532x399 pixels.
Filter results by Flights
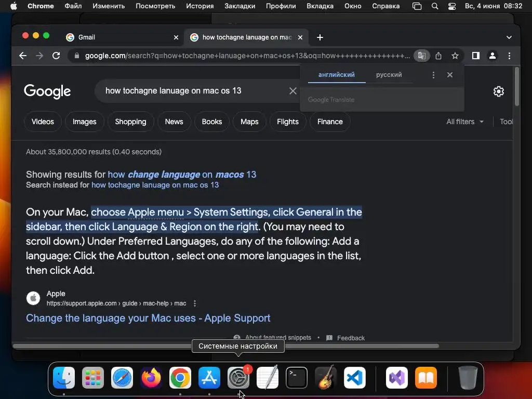pos(288,122)
